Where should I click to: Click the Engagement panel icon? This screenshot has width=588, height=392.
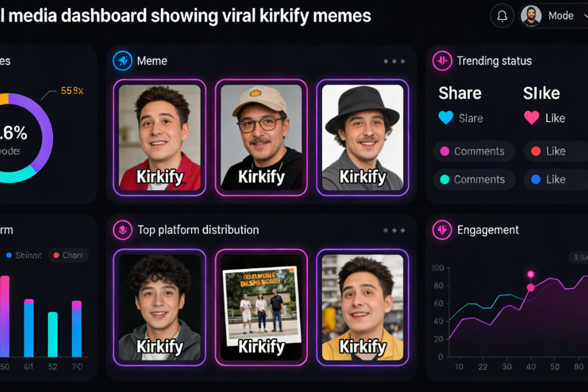pos(442,230)
